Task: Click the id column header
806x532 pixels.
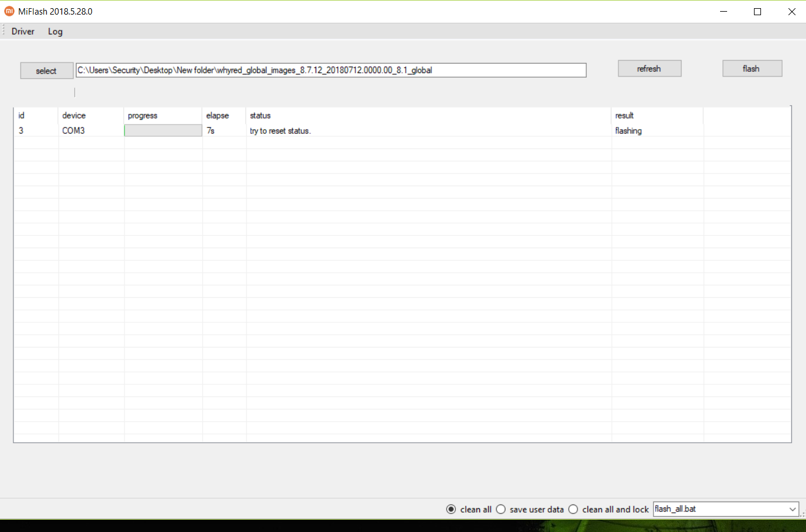Action: pos(36,116)
